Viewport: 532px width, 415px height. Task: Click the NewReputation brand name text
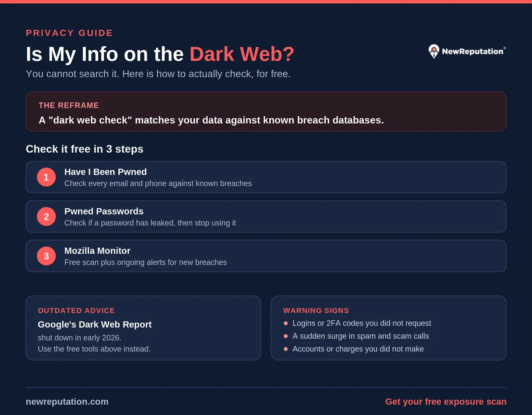472,51
